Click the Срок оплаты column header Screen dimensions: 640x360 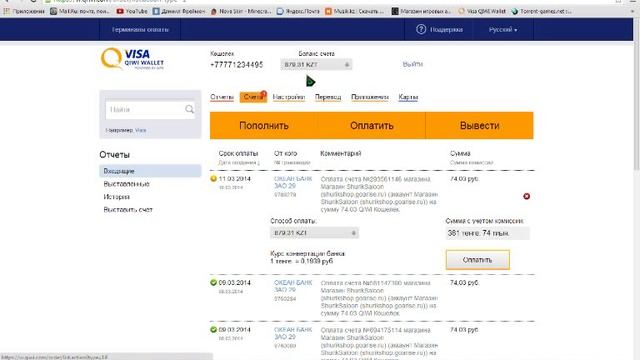coord(238,153)
